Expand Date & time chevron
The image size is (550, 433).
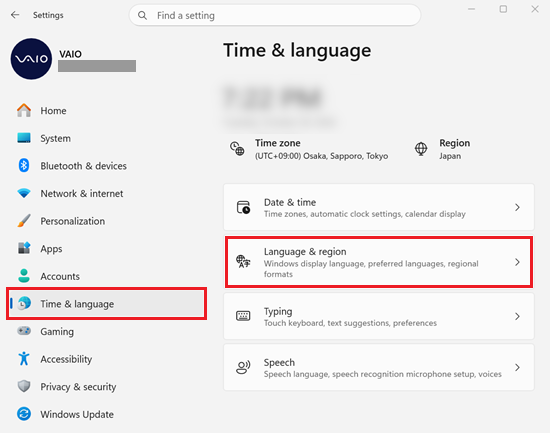point(517,207)
